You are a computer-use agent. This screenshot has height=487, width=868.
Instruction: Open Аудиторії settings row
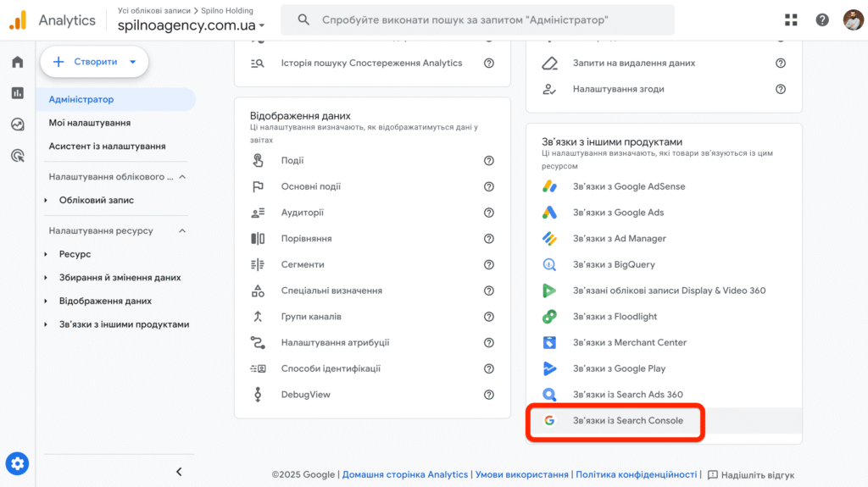372,213
